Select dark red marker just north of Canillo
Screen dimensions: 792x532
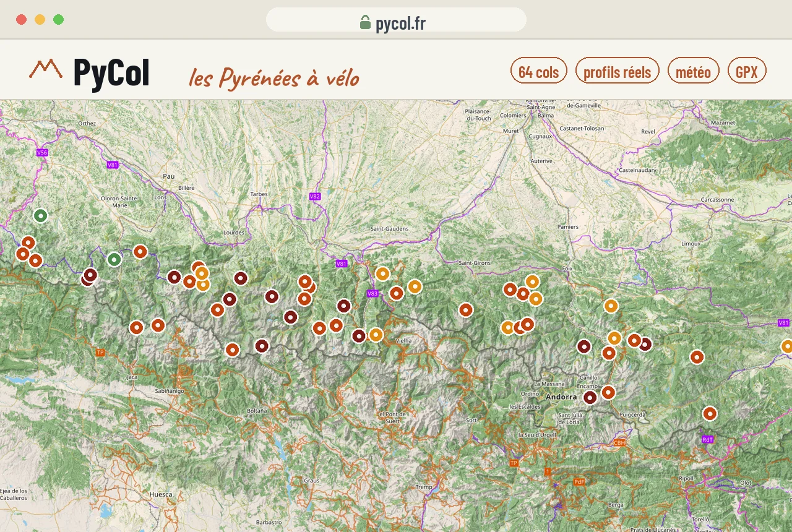pos(584,346)
